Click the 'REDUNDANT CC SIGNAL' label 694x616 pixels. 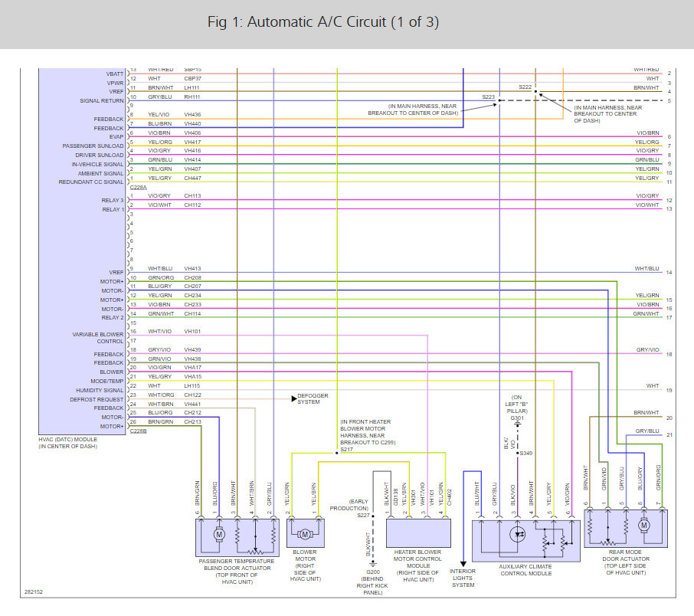point(91,182)
